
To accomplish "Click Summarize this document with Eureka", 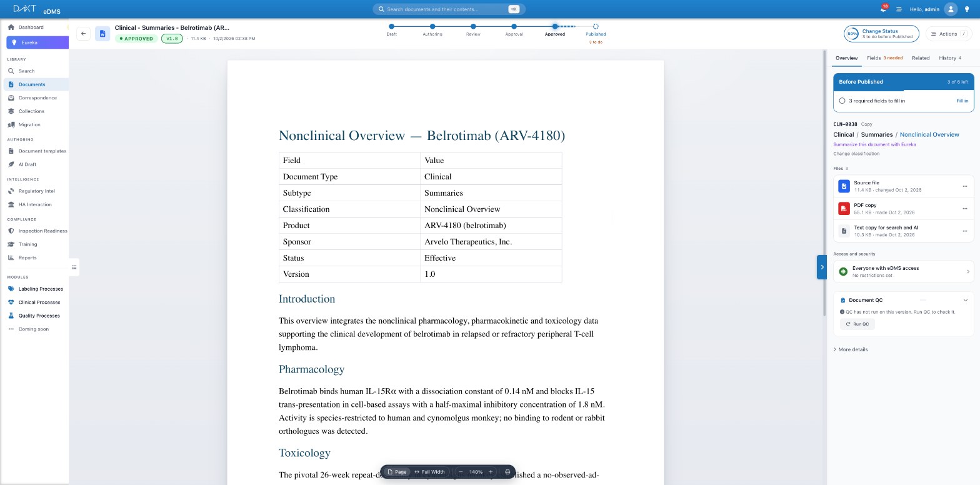I will (x=874, y=144).
